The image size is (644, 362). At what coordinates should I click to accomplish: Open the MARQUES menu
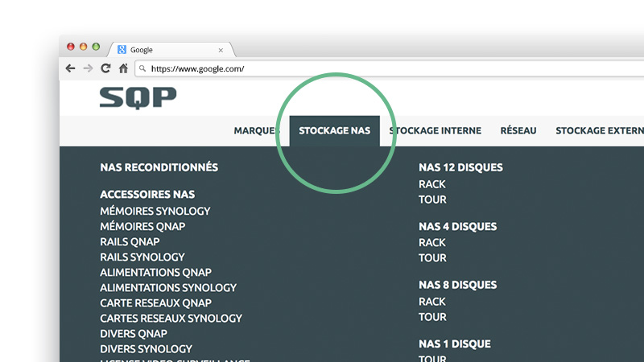257,130
